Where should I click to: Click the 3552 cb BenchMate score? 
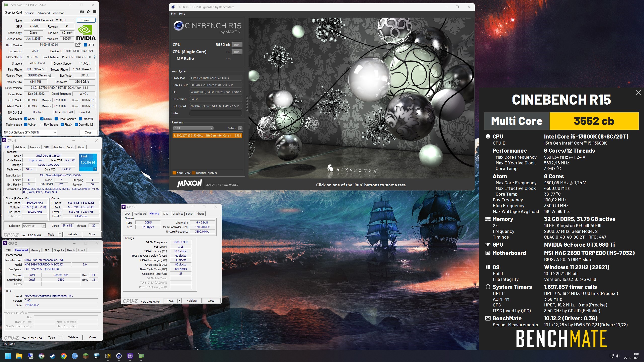click(594, 121)
